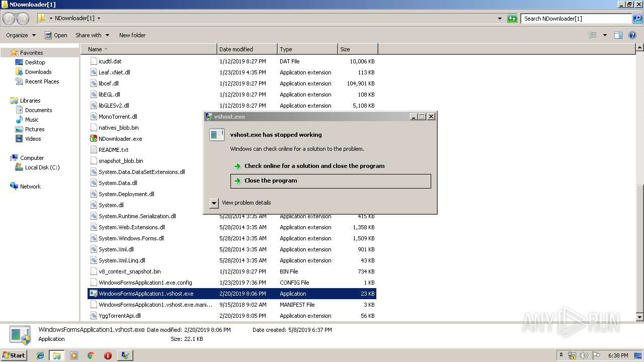Click the 6:38 PM system clock
Screen dimensions: 644x362
[618, 355]
